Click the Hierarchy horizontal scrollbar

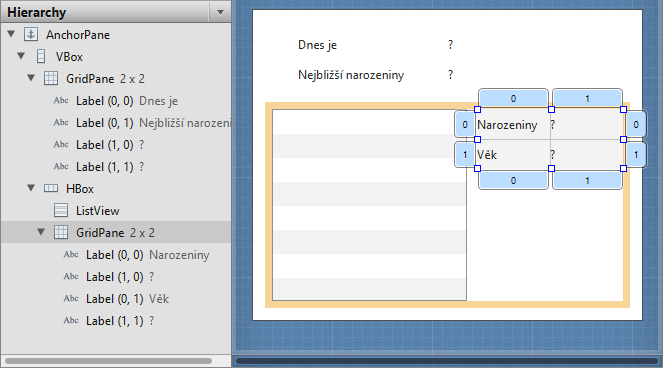tap(108, 361)
